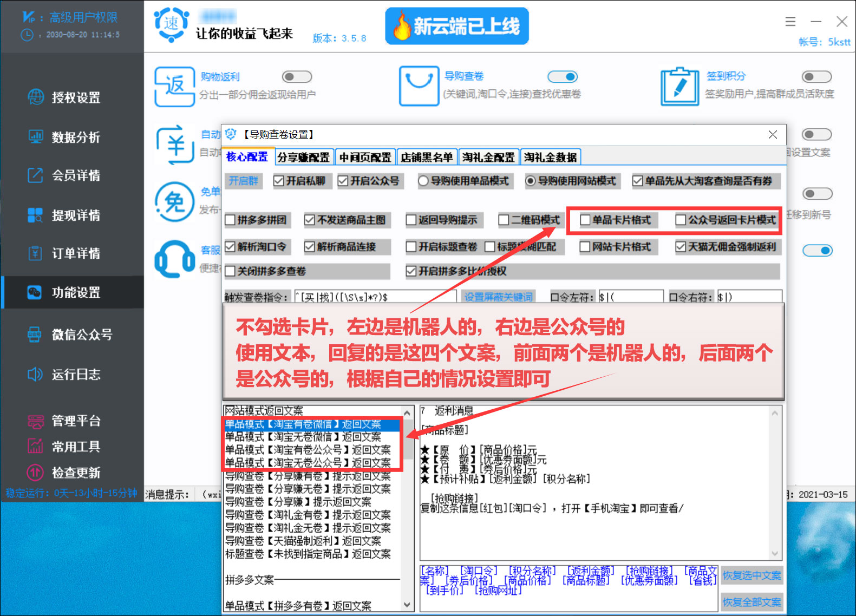Uncheck 解析淘口令 checkbox
The height and width of the screenshot is (616, 856).
point(230,247)
